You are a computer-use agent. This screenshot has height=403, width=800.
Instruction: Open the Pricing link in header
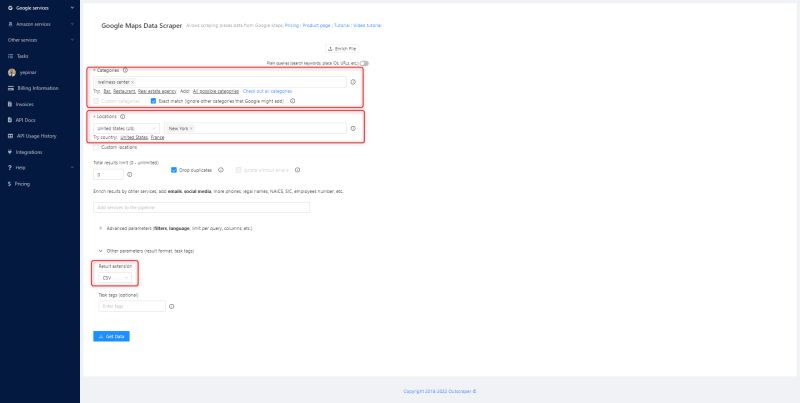(x=292, y=26)
